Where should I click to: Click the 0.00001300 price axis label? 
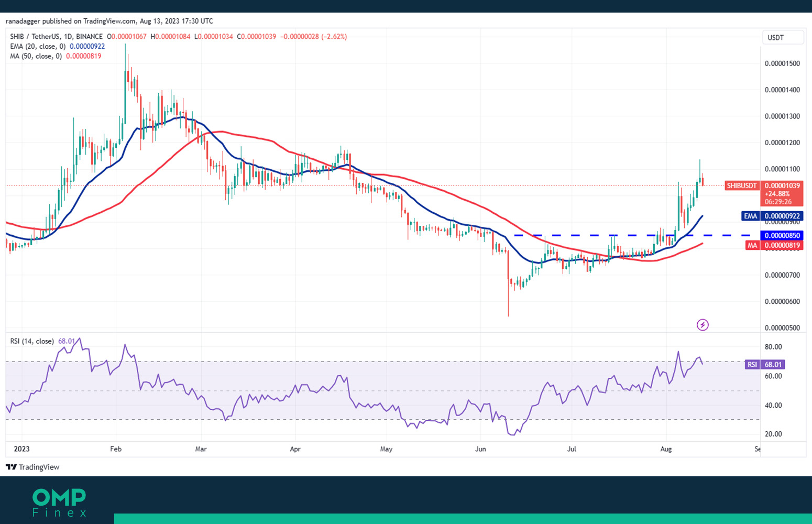(x=782, y=116)
